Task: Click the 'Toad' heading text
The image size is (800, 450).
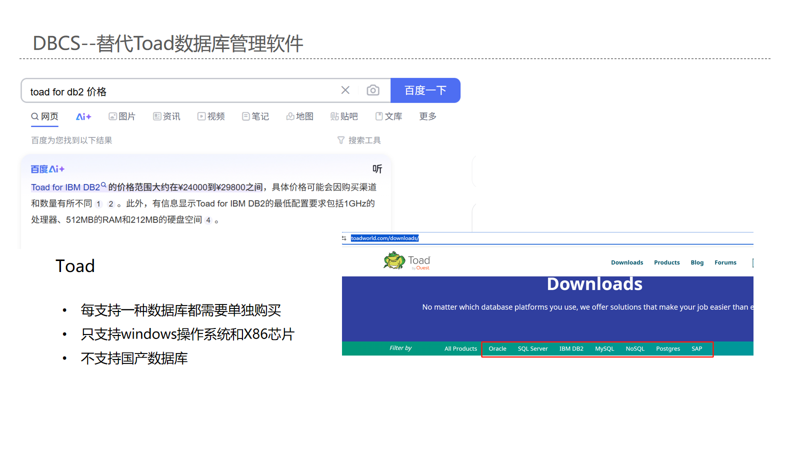Action: [75, 266]
